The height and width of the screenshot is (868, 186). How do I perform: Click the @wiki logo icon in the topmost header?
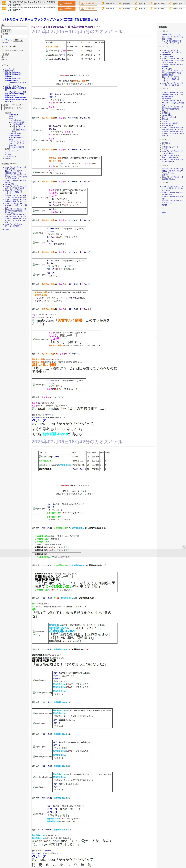(4, 3)
